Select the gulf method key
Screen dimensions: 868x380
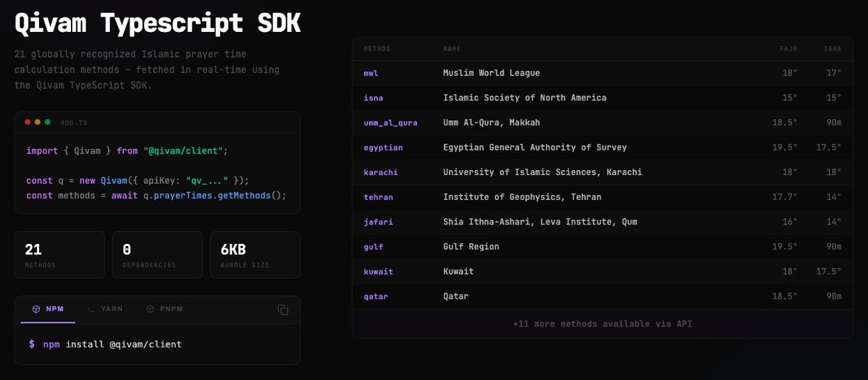pyautogui.click(x=373, y=247)
